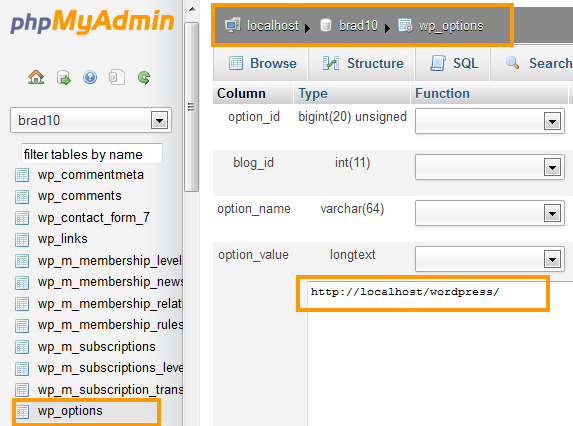Click table icon beside wp_m_membership_rules
Image resolution: width=573 pixels, height=426 pixels.
[x=22, y=326]
